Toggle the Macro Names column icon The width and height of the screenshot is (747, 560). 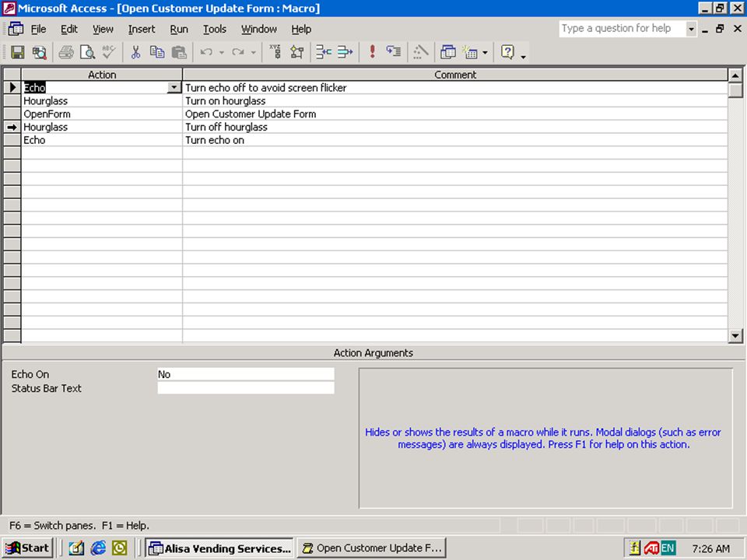click(x=275, y=52)
